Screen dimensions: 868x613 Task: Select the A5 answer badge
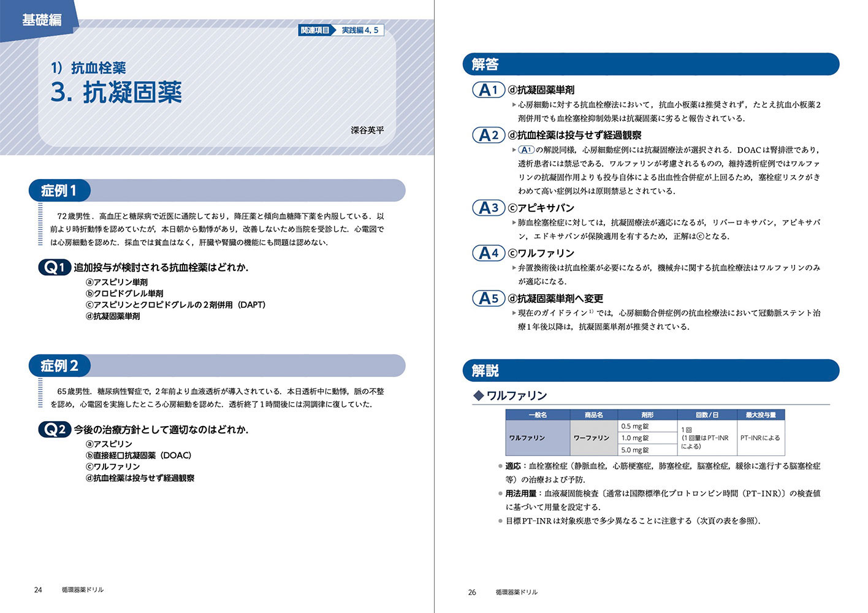[x=488, y=299]
